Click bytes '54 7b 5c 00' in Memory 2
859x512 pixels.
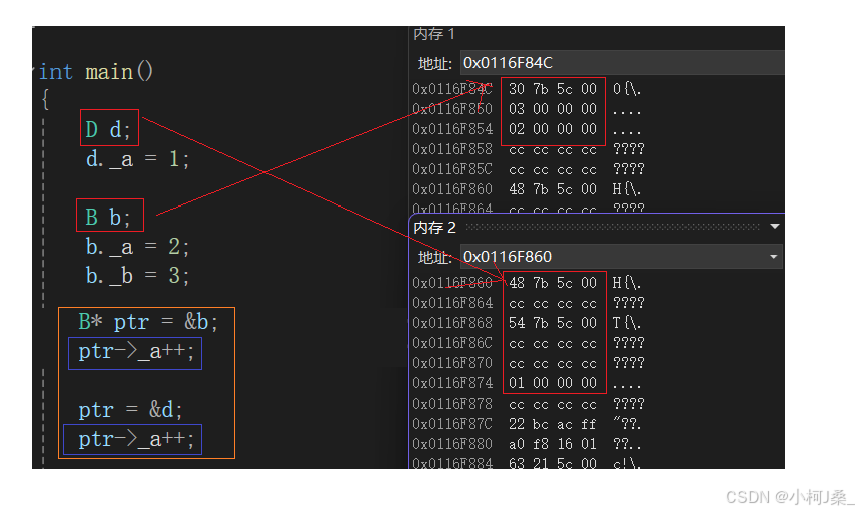(553, 323)
